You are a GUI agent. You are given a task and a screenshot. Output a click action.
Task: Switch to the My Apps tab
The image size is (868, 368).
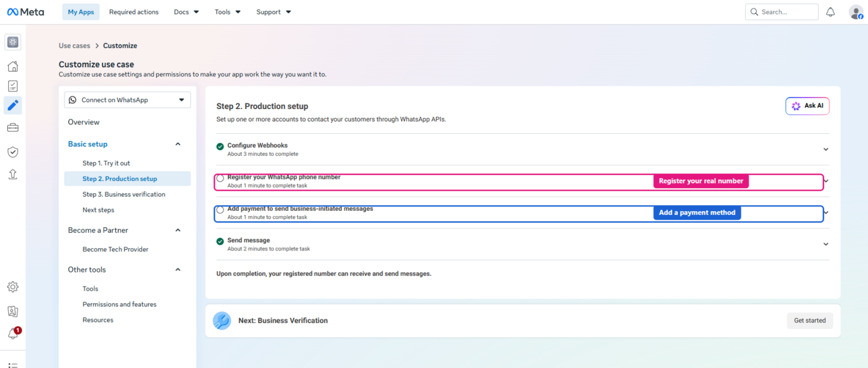click(81, 12)
